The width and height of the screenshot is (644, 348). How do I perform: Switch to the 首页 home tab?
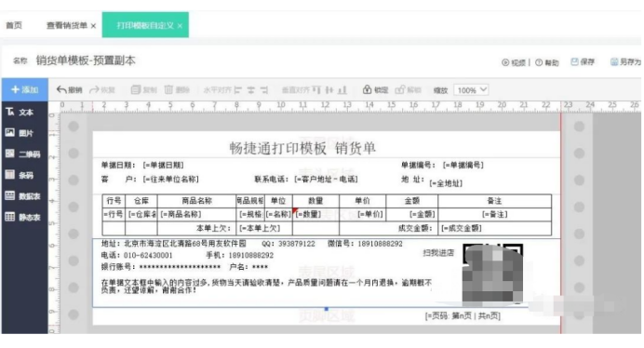click(14, 25)
